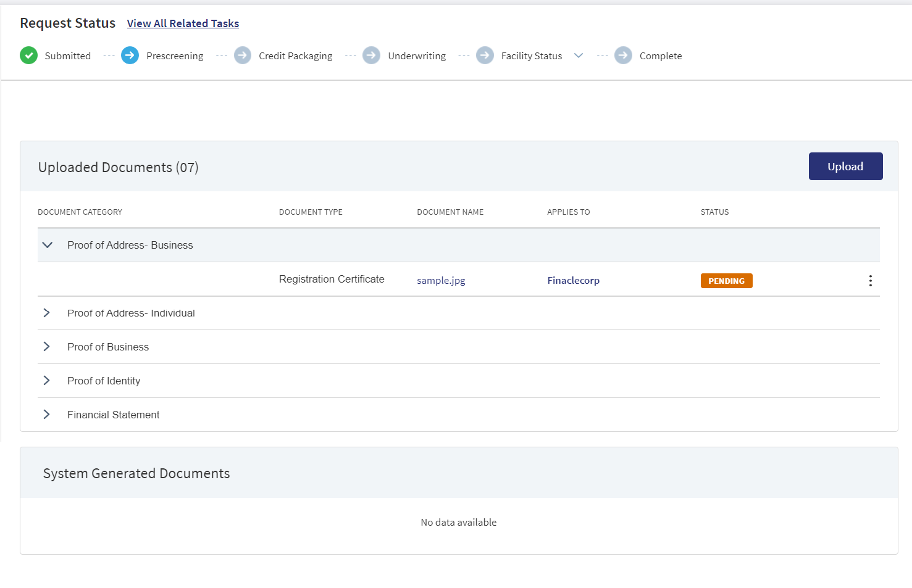Image resolution: width=912 pixels, height=588 pixels.
Task: Expand the Proof of Identity category
Action: pos(46,381)
